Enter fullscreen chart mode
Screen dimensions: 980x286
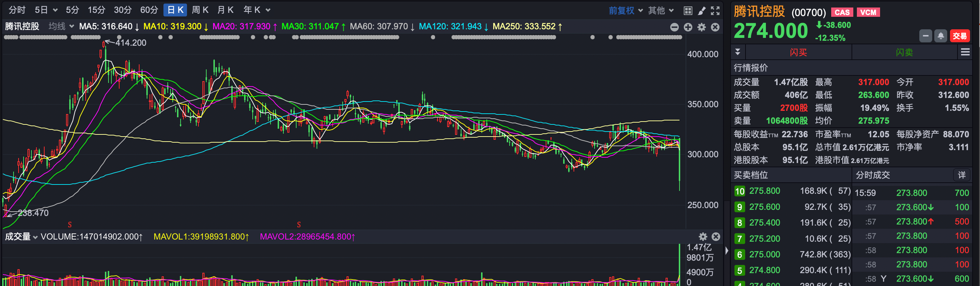(715, 10)
